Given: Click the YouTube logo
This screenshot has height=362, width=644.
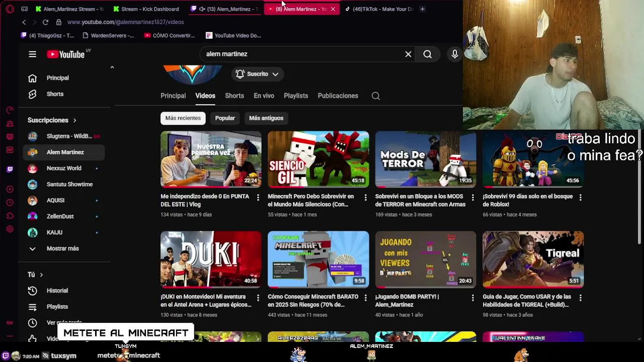Looking at the screenshot, I should [x=66, y=54].
